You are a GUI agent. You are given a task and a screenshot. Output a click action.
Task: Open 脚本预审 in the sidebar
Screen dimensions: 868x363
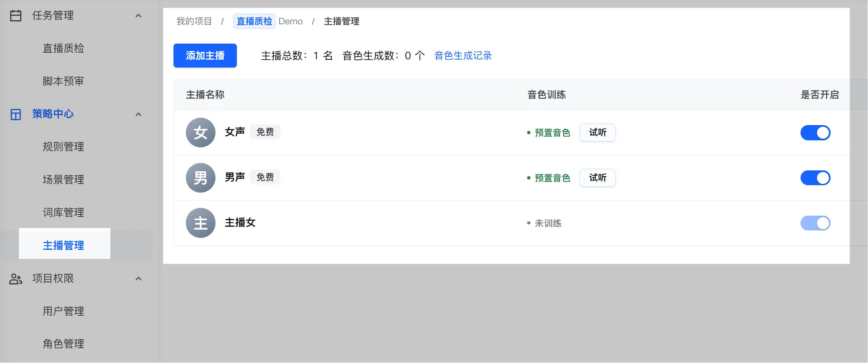click(x=63, y=81)
